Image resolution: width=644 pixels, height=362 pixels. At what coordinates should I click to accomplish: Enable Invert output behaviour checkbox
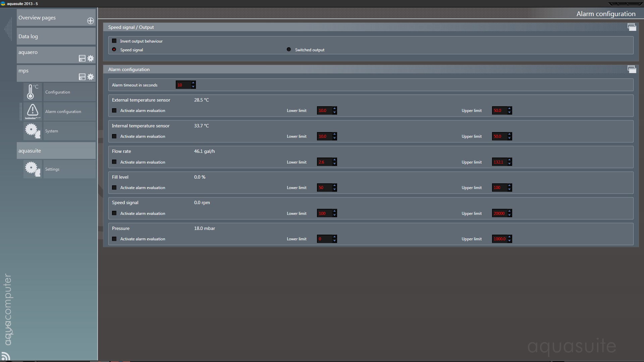coord(114,41)
